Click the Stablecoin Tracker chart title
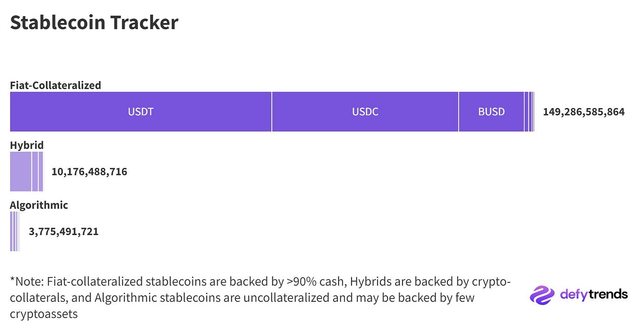This screenshot has height=322, width=644. [94, 22]
